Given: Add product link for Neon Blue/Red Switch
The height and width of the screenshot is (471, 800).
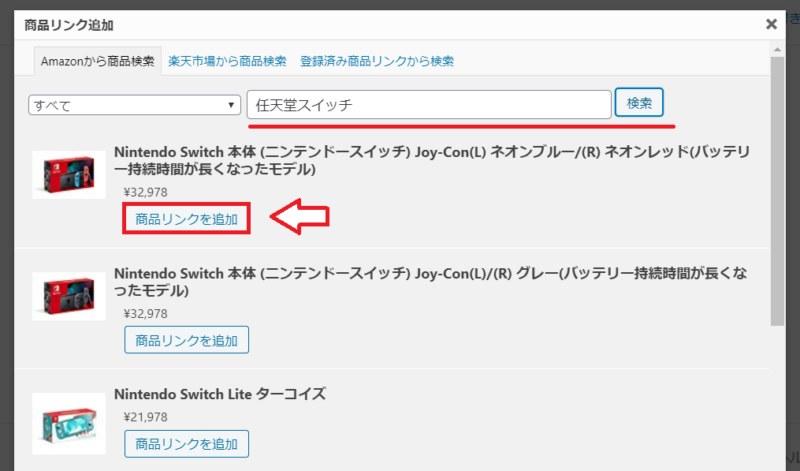Looking at the screenshot, I should pos(186,219).
